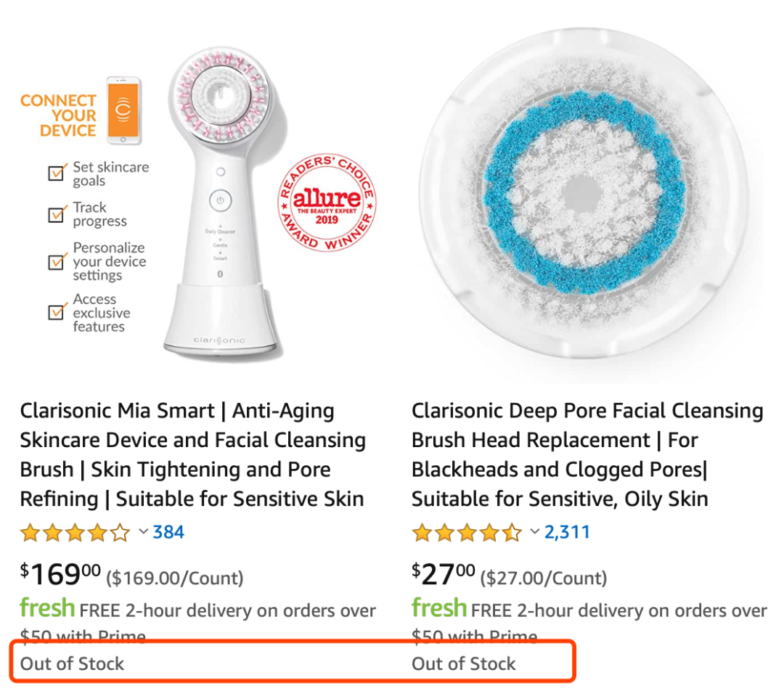Viewport: 784px width, 691px height.
Task: Expand rating breakdown arrow beside 384 reviews
Action: (143, 533)
